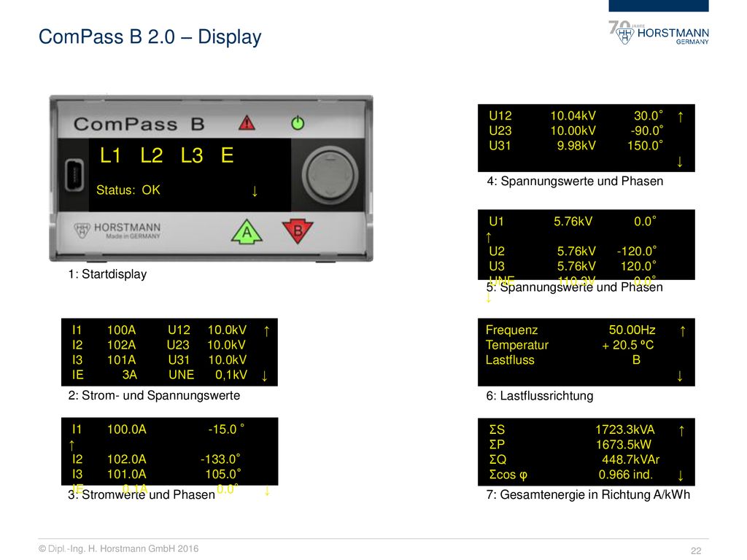Screen dimensions: 747x560
Task: Click the down arrow in the Lastflussrichtung panel
Action: pos(680,376)
